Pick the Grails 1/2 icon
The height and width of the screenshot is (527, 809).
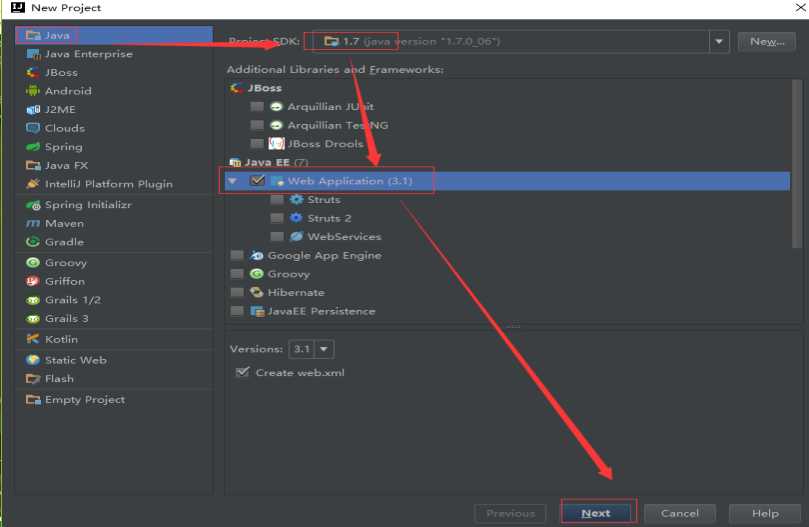point(33,300)
